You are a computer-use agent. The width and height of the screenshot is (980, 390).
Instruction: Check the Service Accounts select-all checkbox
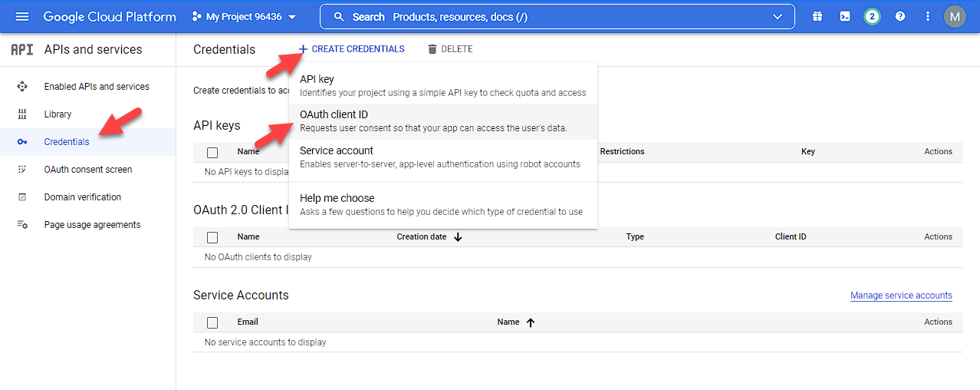[x=212, y=322]
